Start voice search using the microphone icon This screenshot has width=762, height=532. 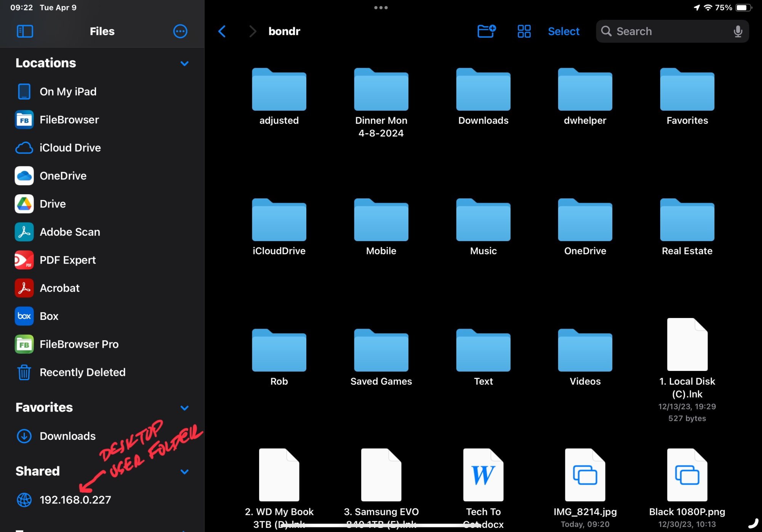point(738,31)
